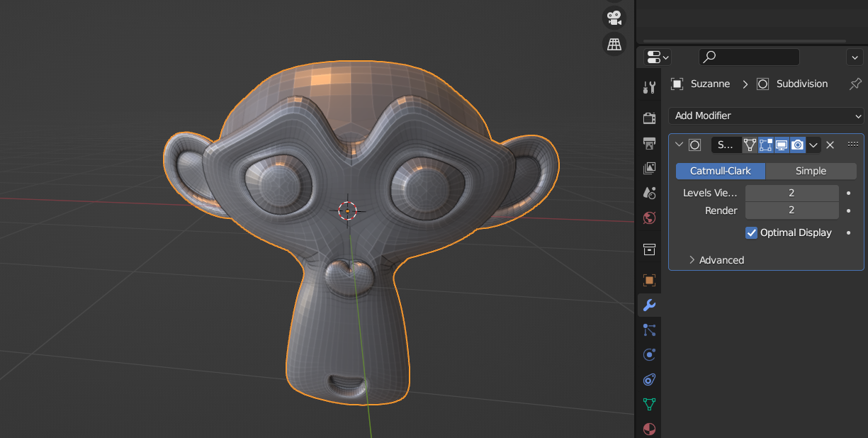This screenshot has height=438, width=868.
Task: Collapse the Subdivision modifier panel
Action: [680, 145]
